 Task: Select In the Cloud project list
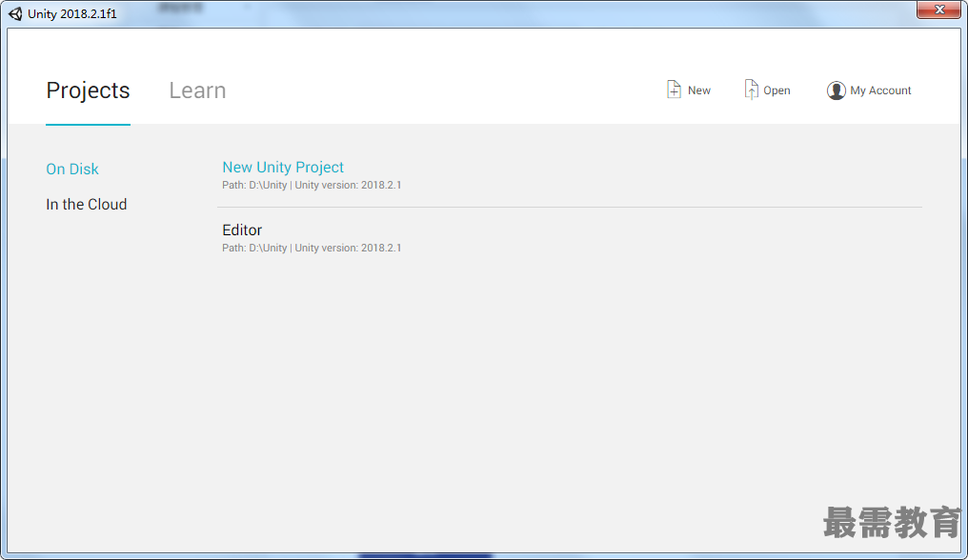point(87,204)
